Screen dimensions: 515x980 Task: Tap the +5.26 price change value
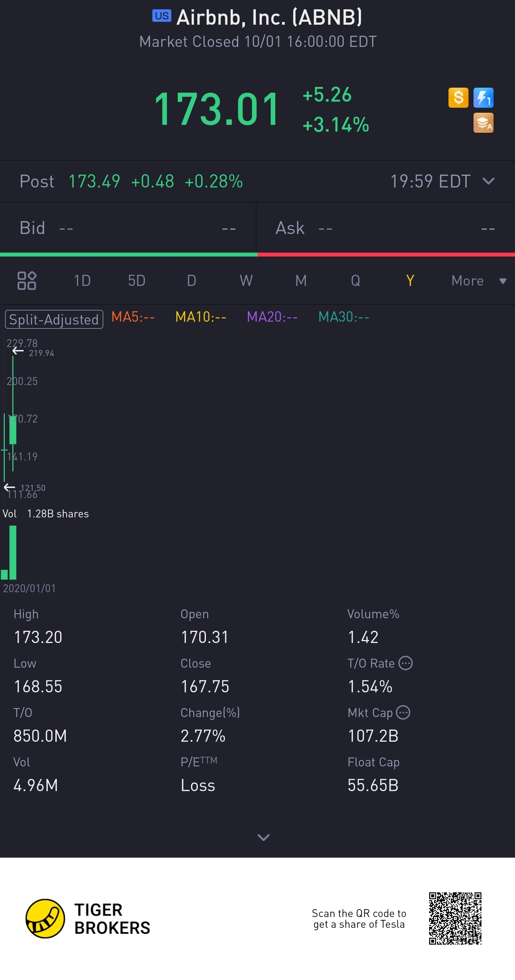327,94
